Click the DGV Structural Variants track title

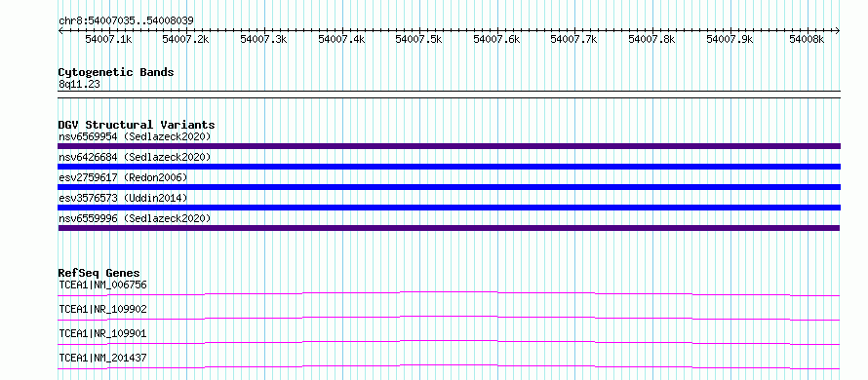pos(137,125)
